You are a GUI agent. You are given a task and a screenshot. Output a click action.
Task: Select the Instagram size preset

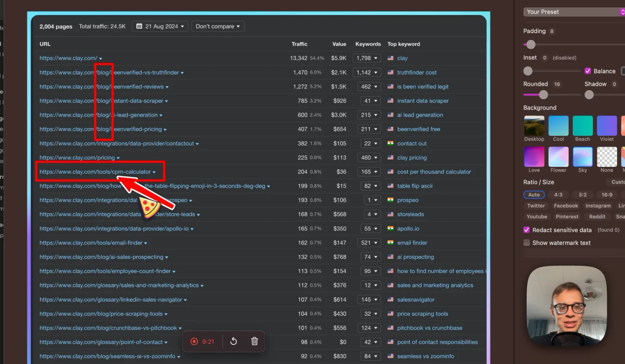(x=598, y=206)
